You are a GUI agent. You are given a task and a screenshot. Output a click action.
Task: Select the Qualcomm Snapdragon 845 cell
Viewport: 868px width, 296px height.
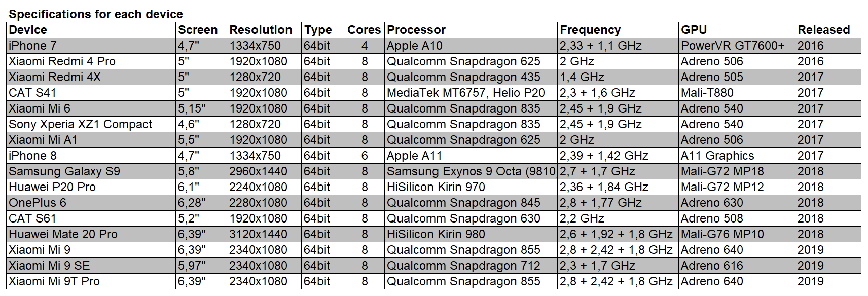pyautogui.click(x=463, y=203)
